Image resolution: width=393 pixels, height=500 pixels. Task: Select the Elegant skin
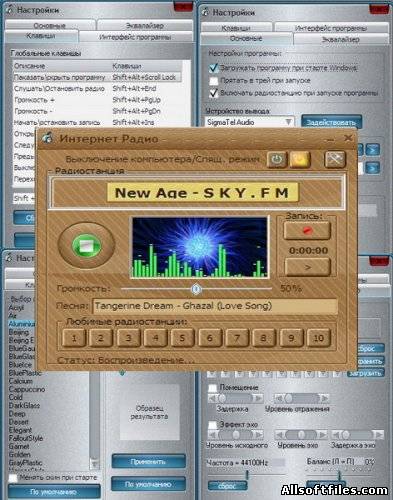click(x=20, y=430)
